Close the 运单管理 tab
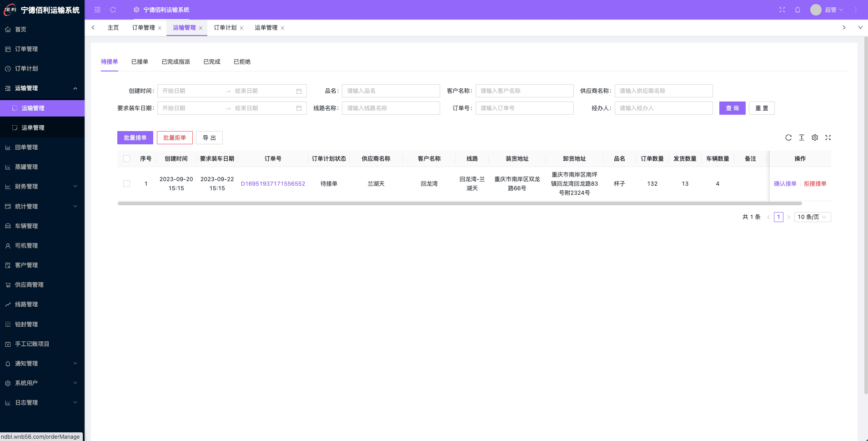Image resolution: width=868 pixels, height=441 pixels. tap(282, 28)
